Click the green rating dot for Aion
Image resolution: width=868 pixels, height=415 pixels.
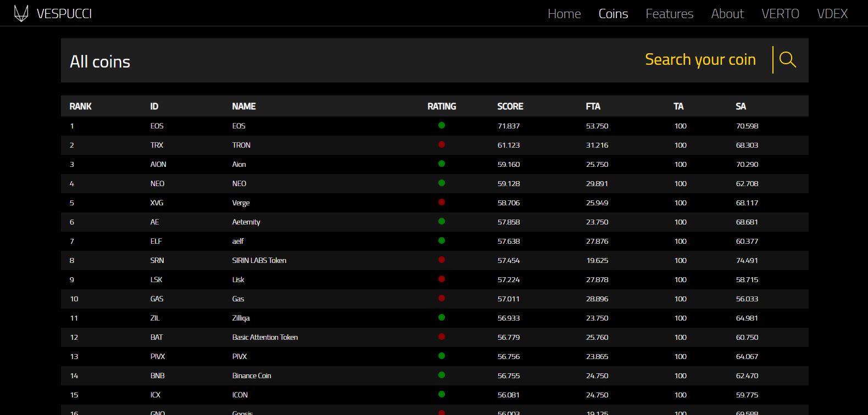pyautogui.click(x=442, y=164)
